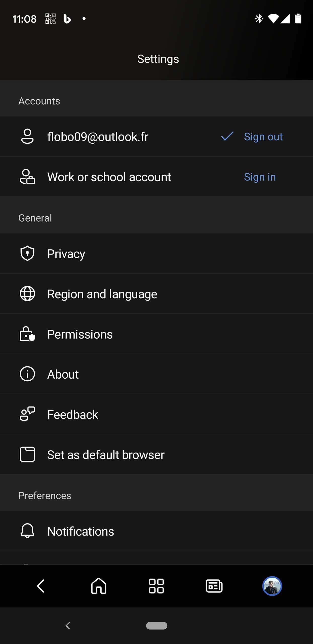The image size is (313, 644).
Task: Open Notifications preferences
Action: (156, 531)
